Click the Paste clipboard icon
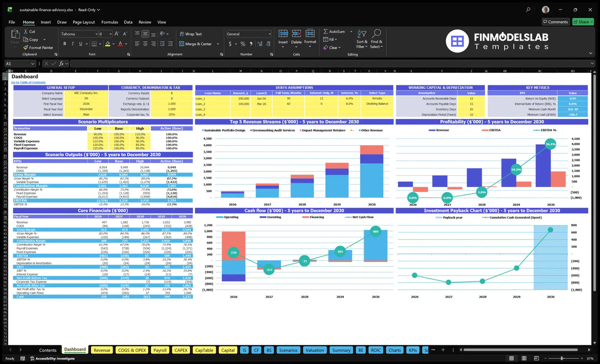This screenshot has height=364, width=600. [x=14, y=33]
